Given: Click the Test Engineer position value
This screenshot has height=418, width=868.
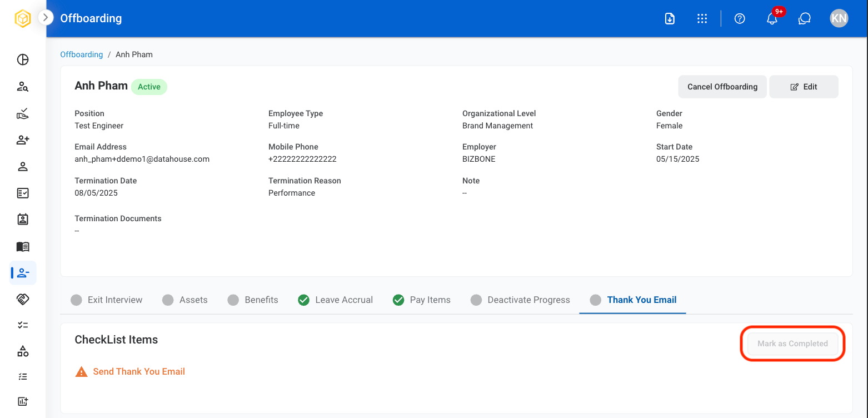Looking at the screenshot, I should point(99,126).
